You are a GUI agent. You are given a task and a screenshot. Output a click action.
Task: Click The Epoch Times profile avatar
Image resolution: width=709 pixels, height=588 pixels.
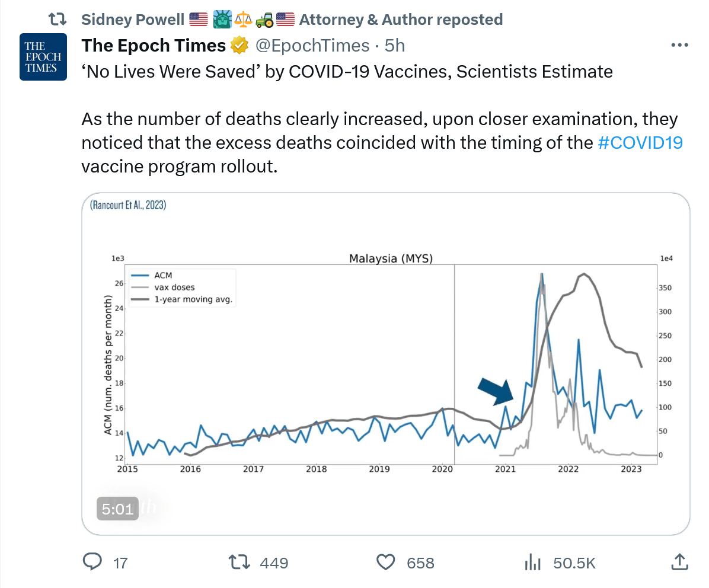pos(43,57)
